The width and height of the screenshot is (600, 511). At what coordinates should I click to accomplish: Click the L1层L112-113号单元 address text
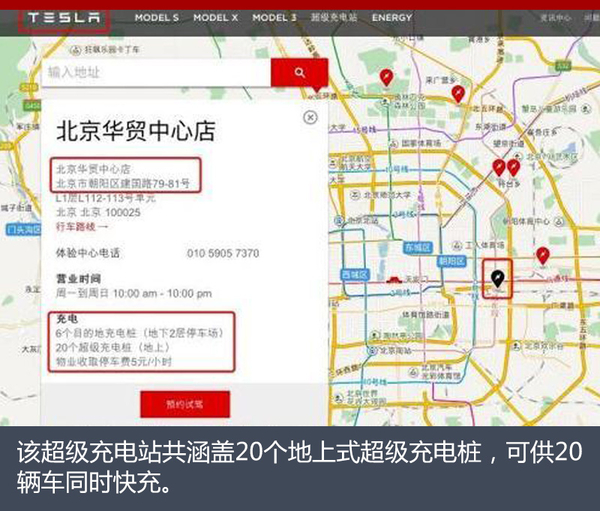tap(105, 198)
